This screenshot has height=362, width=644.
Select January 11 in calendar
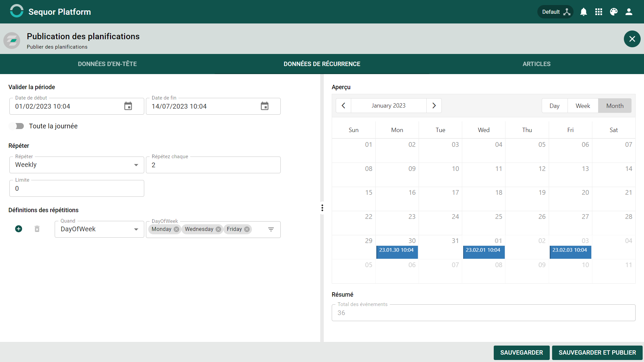coord(484,175)
